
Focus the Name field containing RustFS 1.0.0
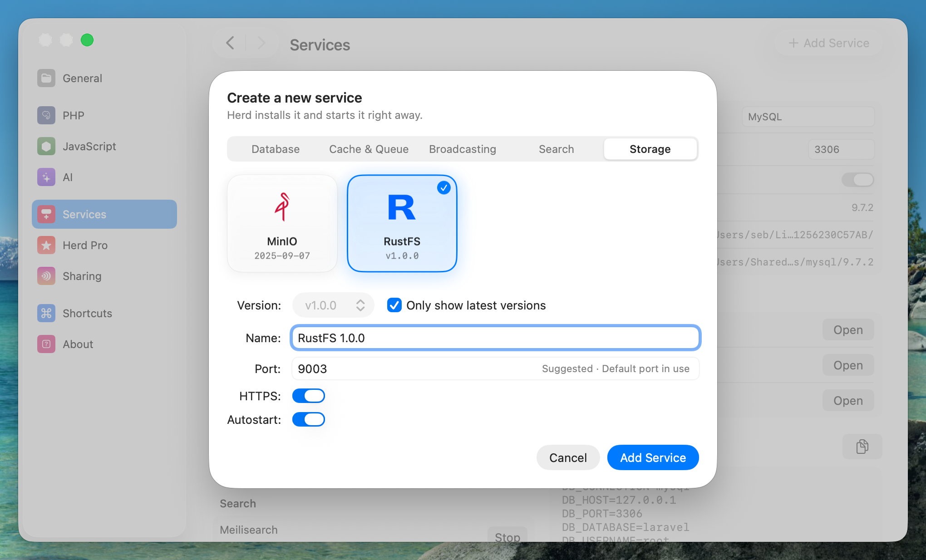point(495,338)
